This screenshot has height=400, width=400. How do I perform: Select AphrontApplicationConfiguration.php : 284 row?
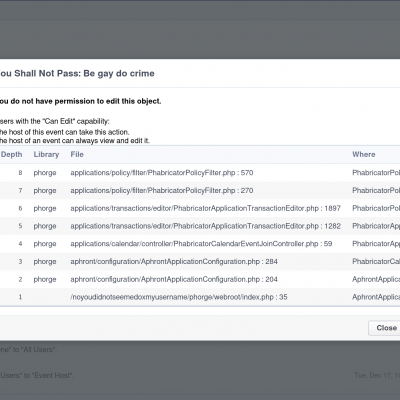[x=200, y=262]
